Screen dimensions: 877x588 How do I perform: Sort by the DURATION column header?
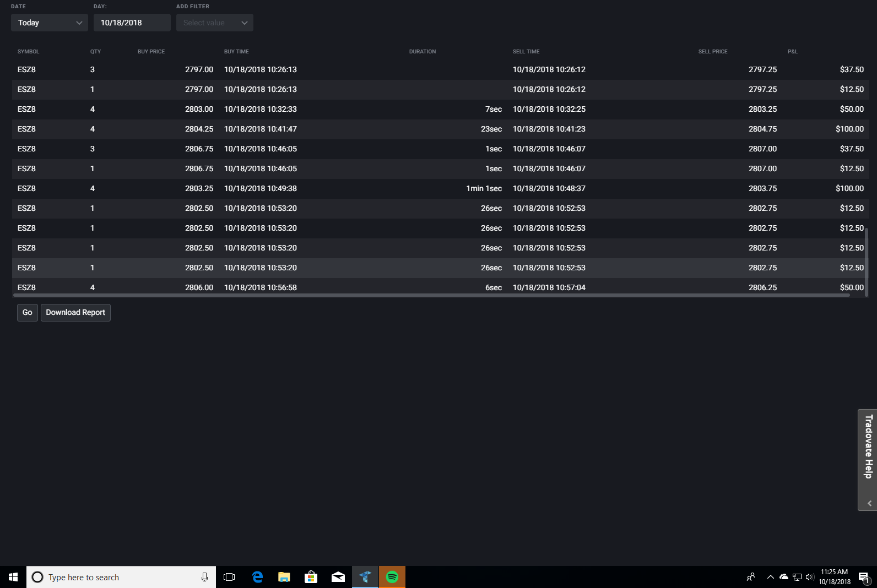pyautogui.click(x=423, y=52)
